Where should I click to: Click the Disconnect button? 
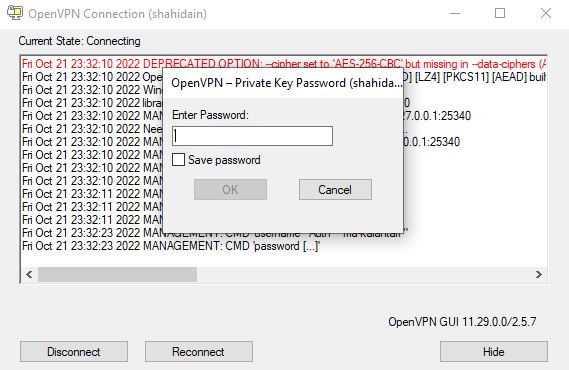coord(74,352)
